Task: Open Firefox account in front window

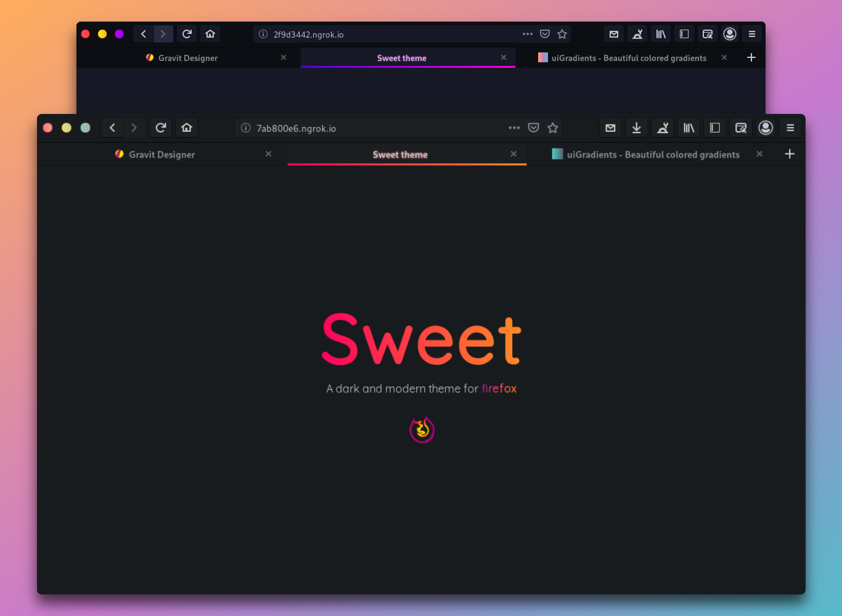Action: click(x=766, y=128)
